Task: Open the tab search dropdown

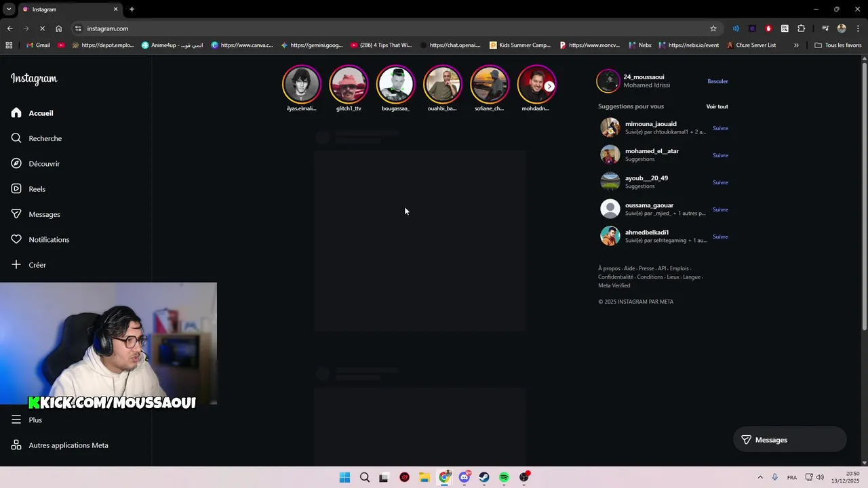Action: click(x=9, y=9)
